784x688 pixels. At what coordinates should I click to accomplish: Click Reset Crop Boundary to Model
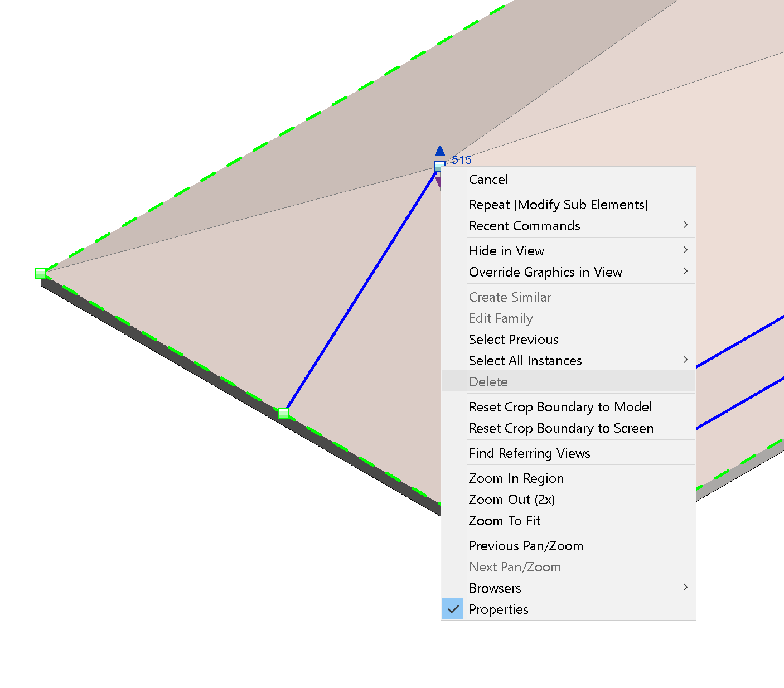pyautogui.click(x=560, y=407)
